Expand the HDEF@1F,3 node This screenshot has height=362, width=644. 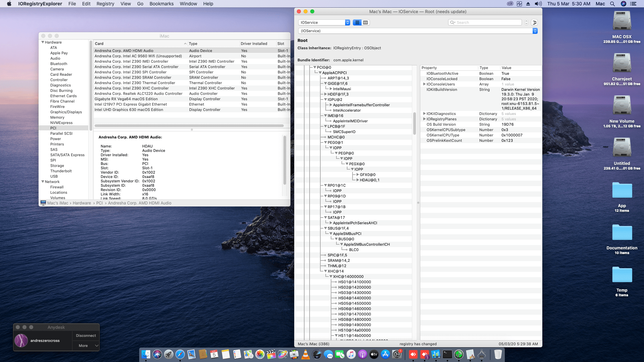click(x=325, y=94)
